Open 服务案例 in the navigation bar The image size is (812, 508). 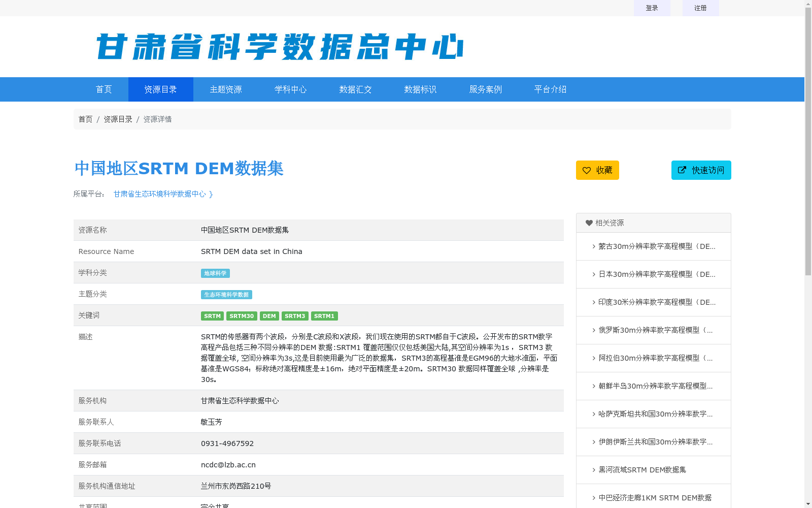click(486, 89)
